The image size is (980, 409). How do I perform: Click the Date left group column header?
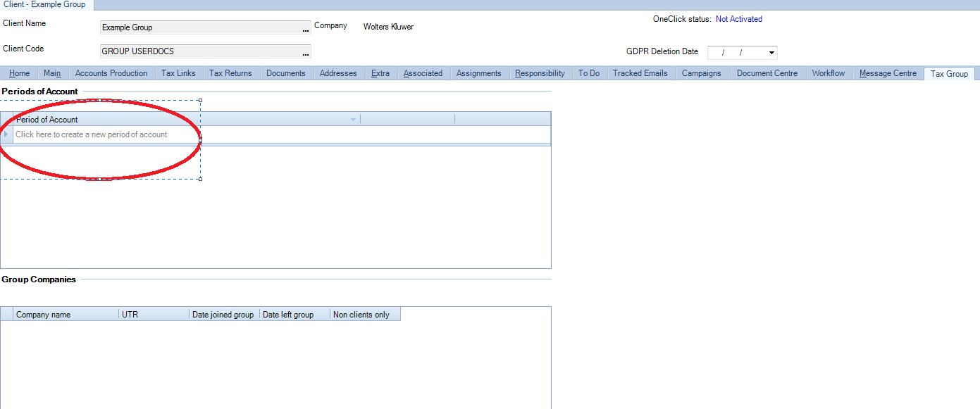[294, 315]
